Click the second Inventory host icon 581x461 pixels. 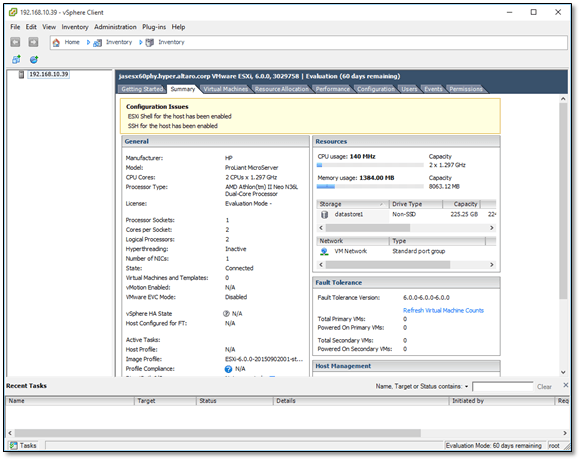pos(150,43)
